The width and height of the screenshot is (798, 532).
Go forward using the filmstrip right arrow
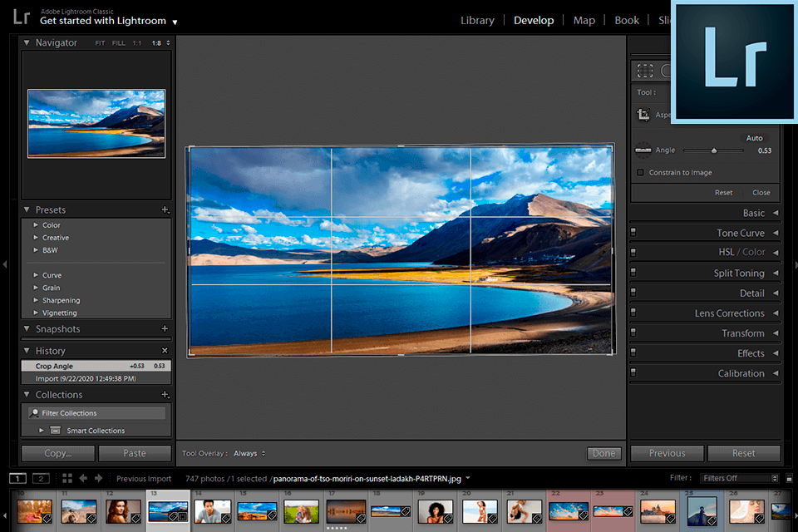point(98,478)
